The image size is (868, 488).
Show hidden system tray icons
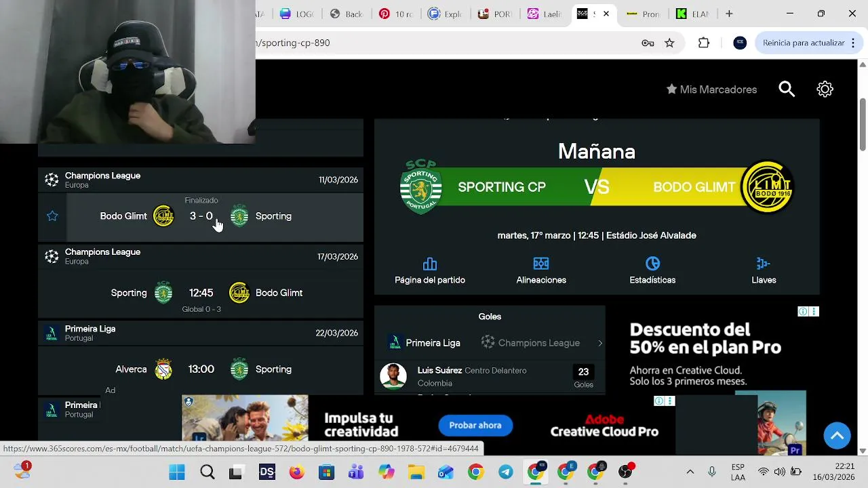[x=690, y=472]
